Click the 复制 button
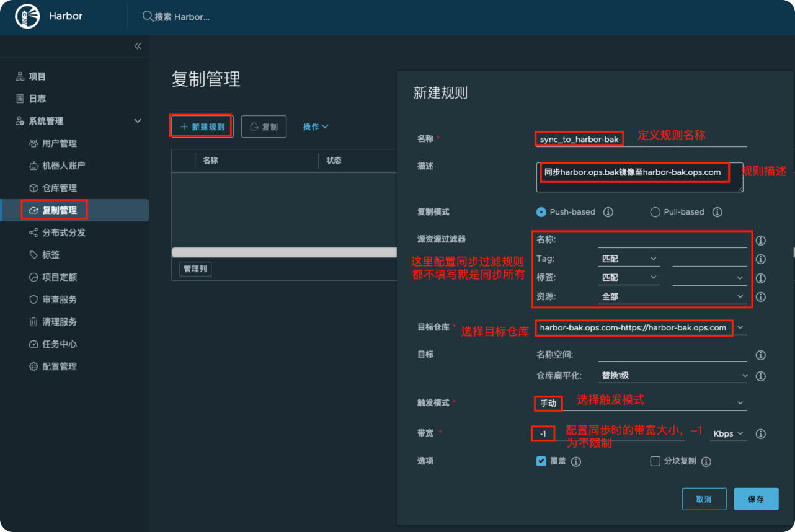This screenshot has height=532, width=795. (264, 126)
